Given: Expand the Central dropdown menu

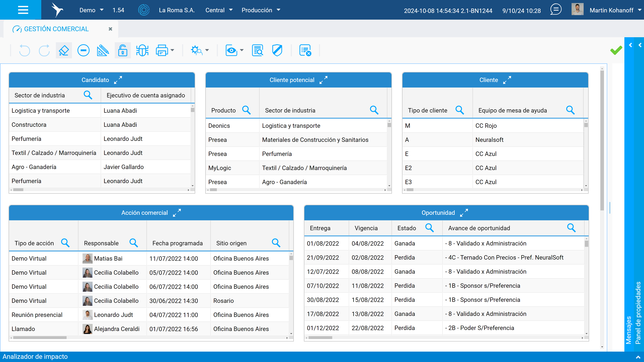Looking at the screenshot, I should click(x=219, y=10).
